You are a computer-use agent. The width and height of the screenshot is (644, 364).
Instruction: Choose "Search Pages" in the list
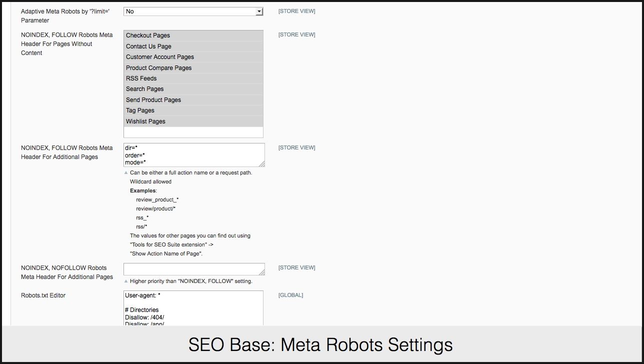tap(193, 89)
